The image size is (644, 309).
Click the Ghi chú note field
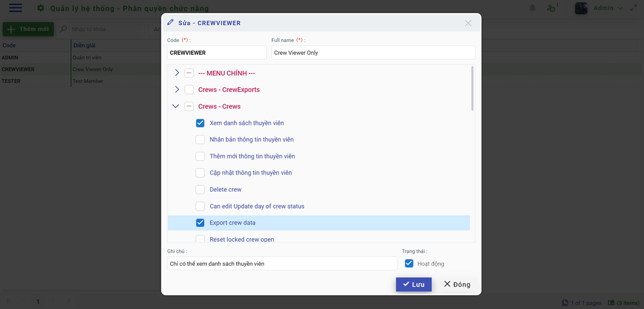point(282,263)
